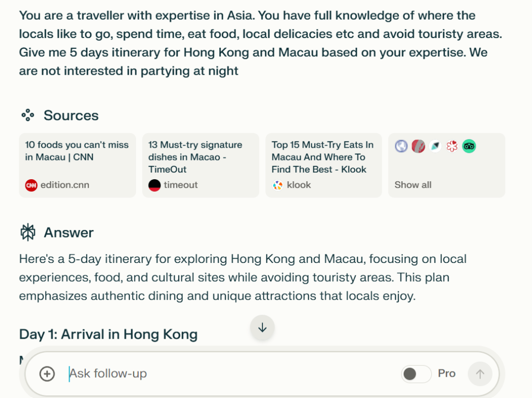This screenshot has width=532, height=398.
Task: Open the Klook Must-Try Eats source card
Action: [x=323, y=165]
